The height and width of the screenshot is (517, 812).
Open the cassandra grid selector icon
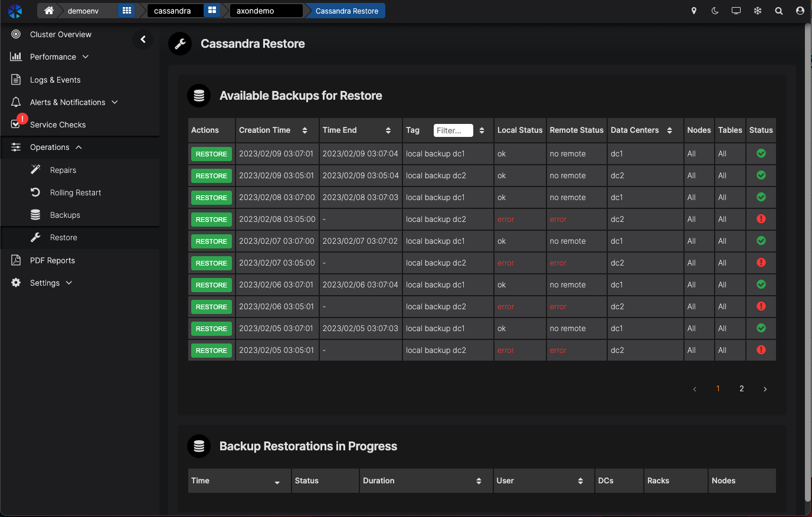pos(212,11)
